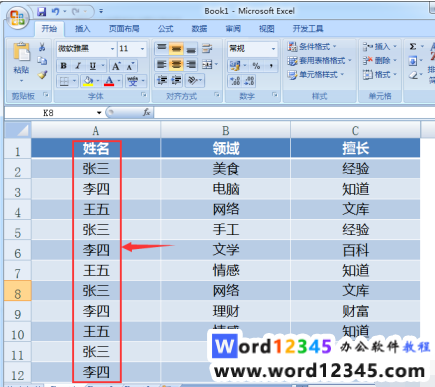Screen dimensions: 435x387
Task: Increase the cell indent
Action: pyautogui.click(x=176, y=80)
